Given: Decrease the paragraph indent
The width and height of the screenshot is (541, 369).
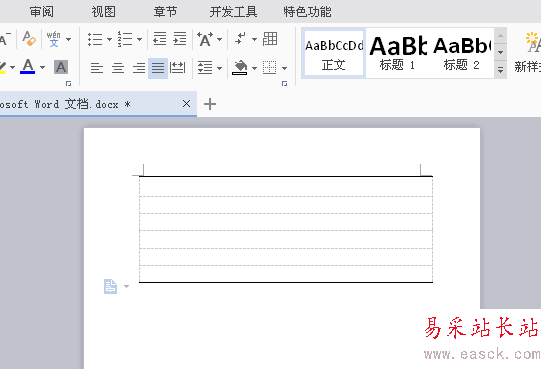Looking at the screenshot, I should [x=159, y=39].
